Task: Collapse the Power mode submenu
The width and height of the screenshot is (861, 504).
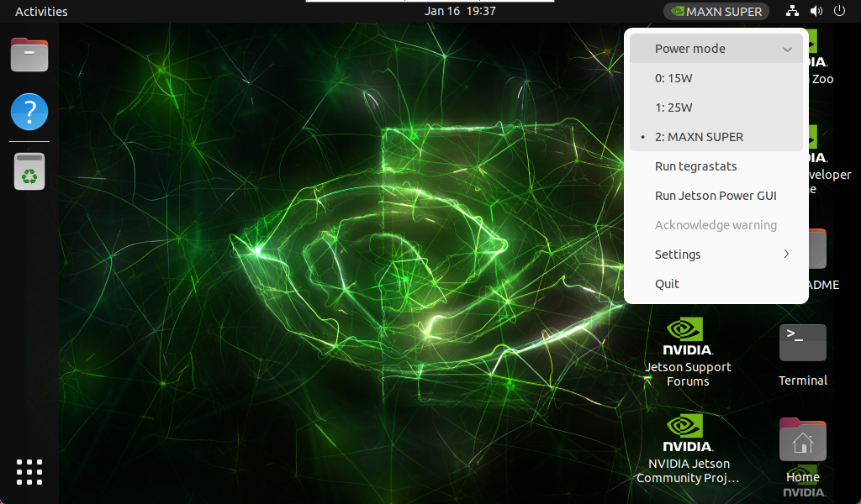Action: pyautogui.click(x=716, y=49)
